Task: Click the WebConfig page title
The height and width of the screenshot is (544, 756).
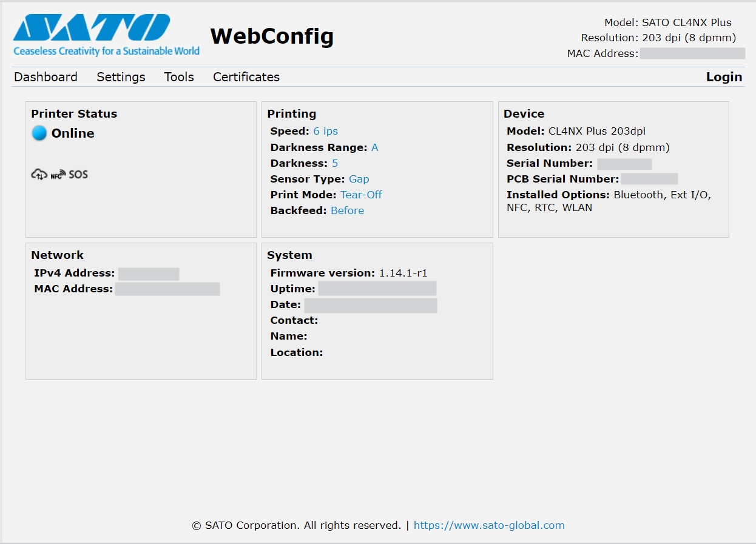Action: click(272, 36)
